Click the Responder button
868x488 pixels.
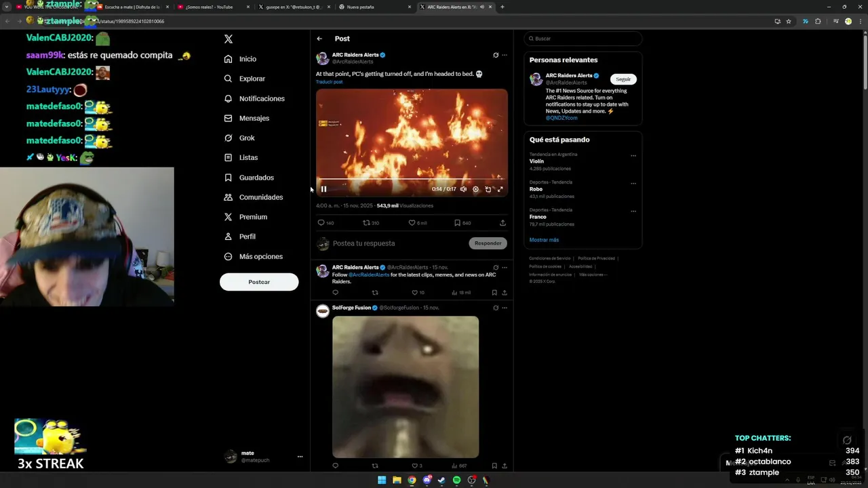488,243
